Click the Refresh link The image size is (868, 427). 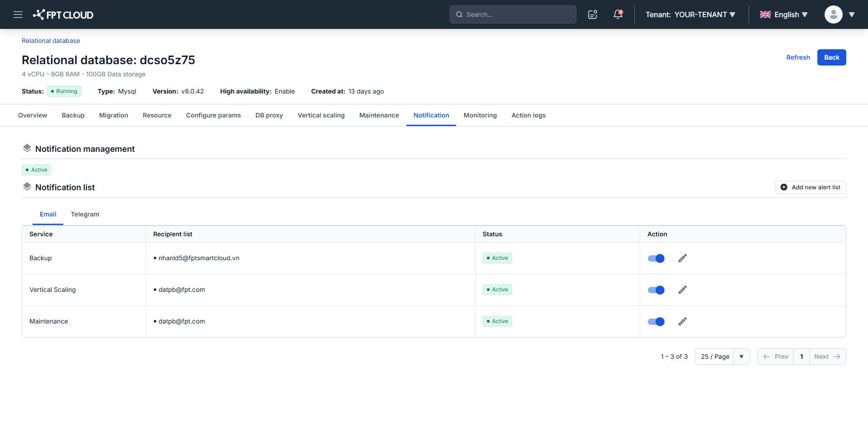pyautogui.click(x=798, y=57)
